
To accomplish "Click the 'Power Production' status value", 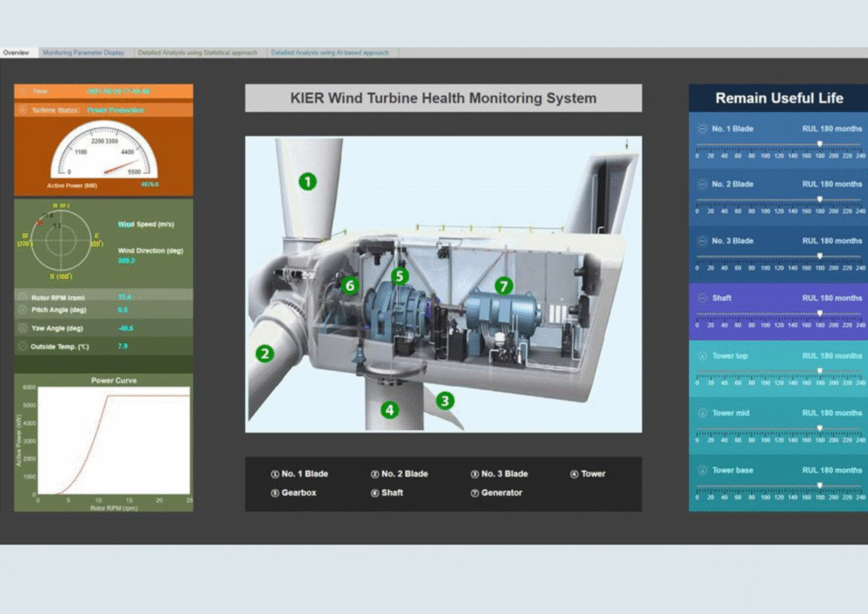I will [115, 110].
